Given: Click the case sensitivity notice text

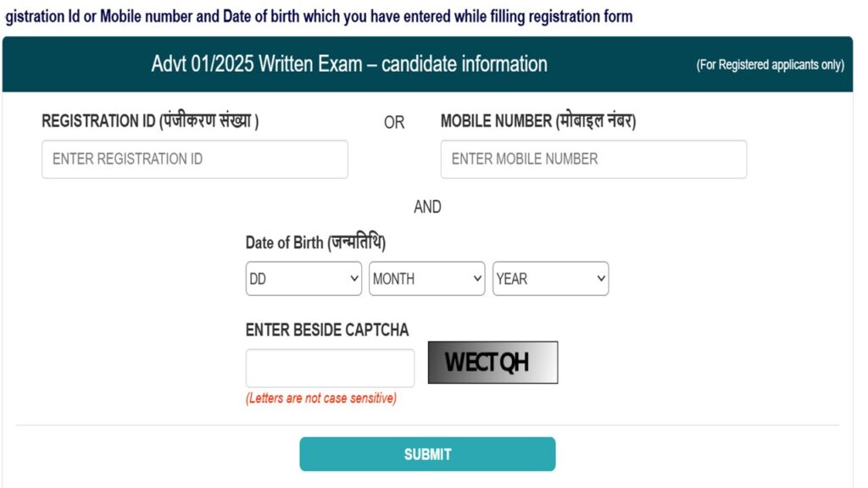Looking at the screenshot, I should click(x=321, y=397).
